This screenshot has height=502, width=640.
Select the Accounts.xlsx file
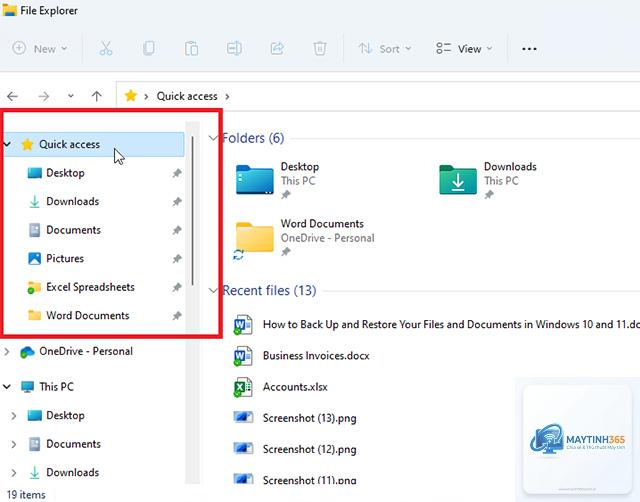[295, 386]
